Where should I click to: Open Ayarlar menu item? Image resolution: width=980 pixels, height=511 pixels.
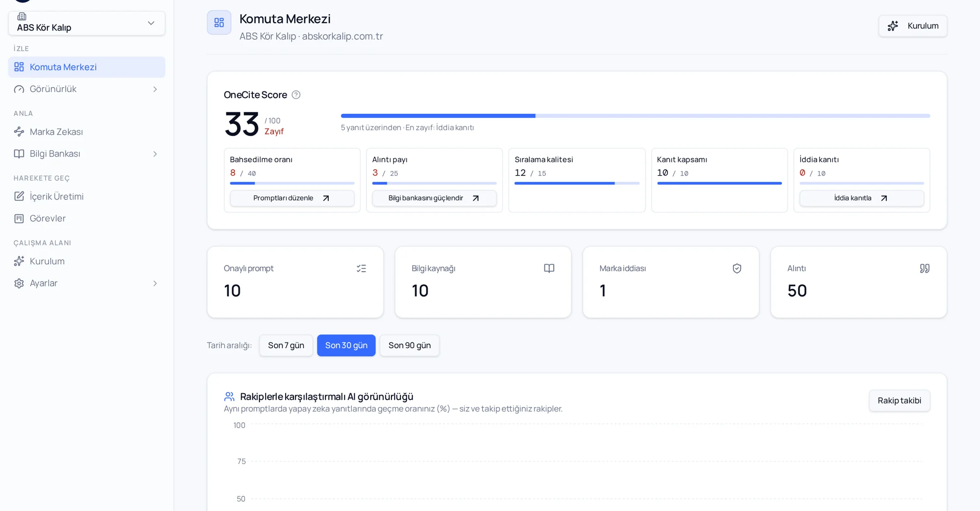pos(87,283)
